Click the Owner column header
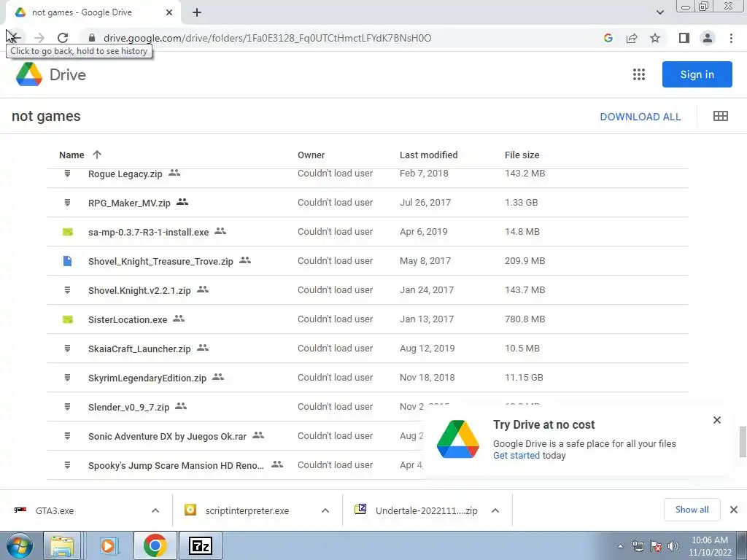 [311, 155]
